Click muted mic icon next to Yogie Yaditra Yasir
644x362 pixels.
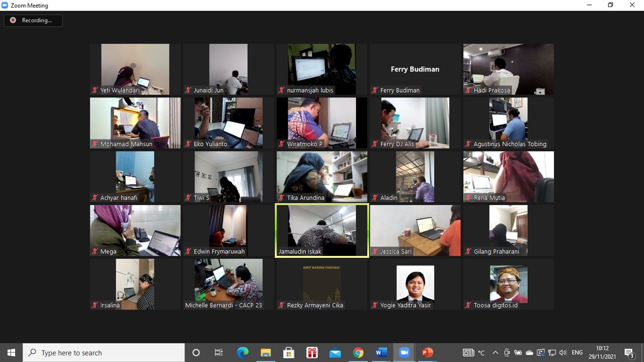tap(375, 306)
